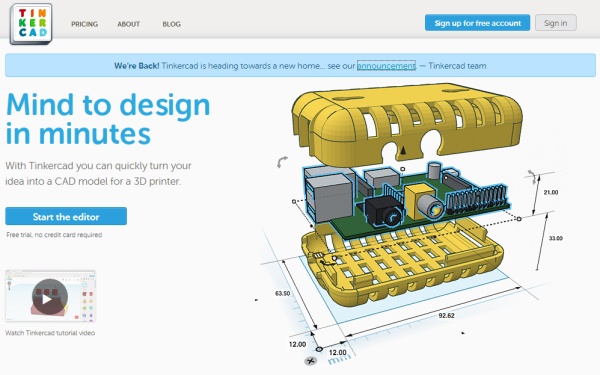Click the tutorial video thumbnail caption

(x=50, y=333)
